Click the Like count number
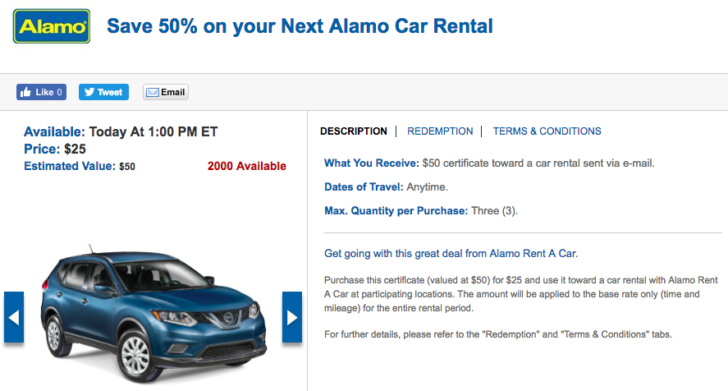 pos(59,92)
